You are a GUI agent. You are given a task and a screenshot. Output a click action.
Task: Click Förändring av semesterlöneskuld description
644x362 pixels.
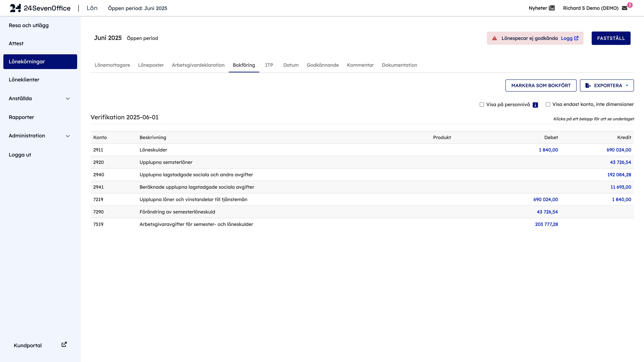click(177, 212)
